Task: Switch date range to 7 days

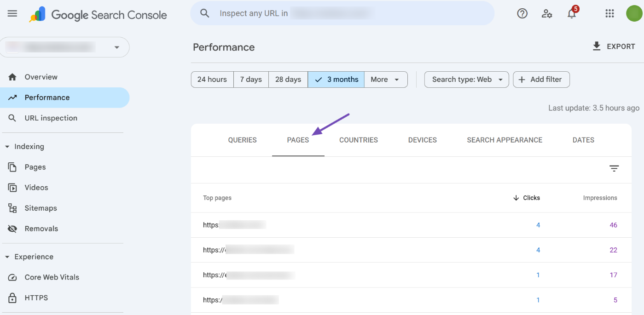Action: coord(251,79)
